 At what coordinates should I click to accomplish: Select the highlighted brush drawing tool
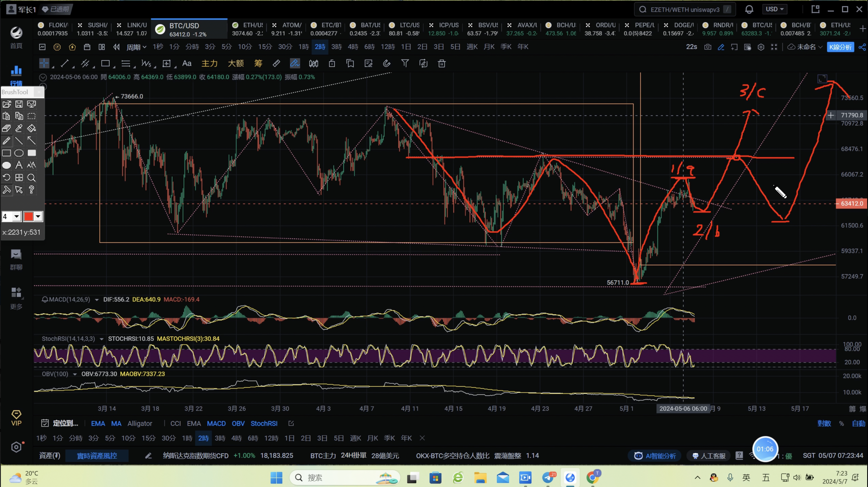point(295,63)
